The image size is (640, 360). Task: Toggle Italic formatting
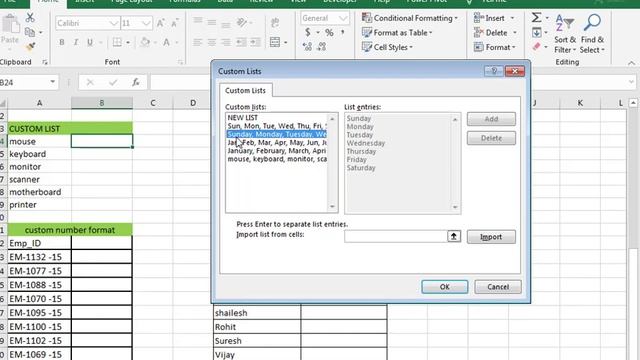(76, 42)
